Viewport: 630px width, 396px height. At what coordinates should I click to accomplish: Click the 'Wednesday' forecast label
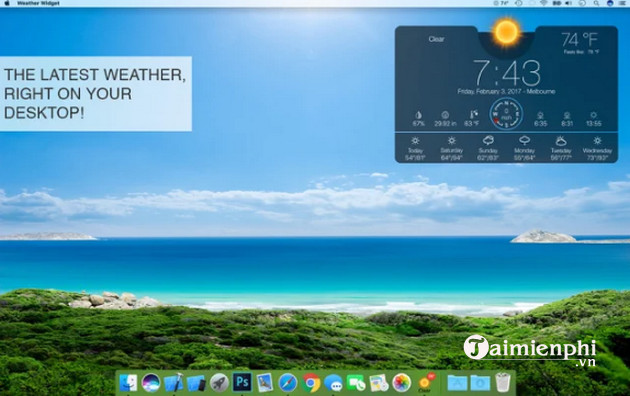(597, 151)
